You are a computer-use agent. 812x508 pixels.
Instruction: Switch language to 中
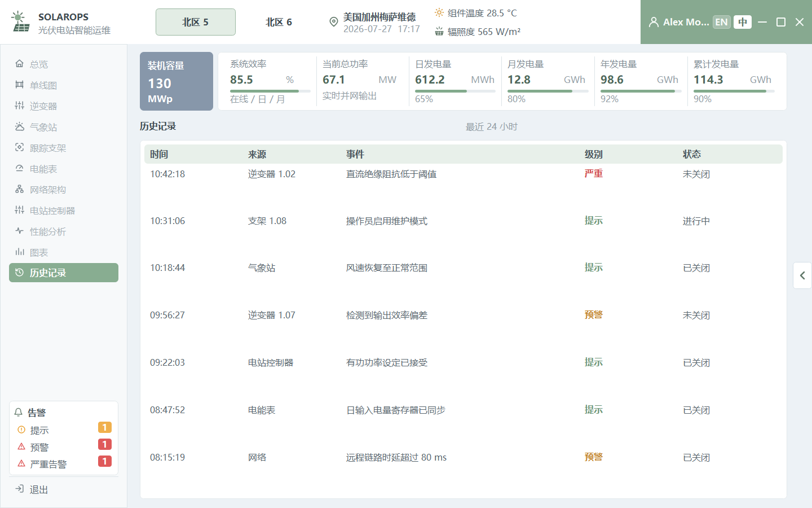click(743, 22)
